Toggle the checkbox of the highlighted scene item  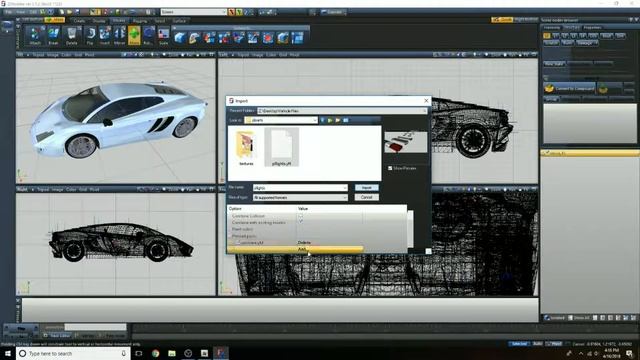[546, 153]
